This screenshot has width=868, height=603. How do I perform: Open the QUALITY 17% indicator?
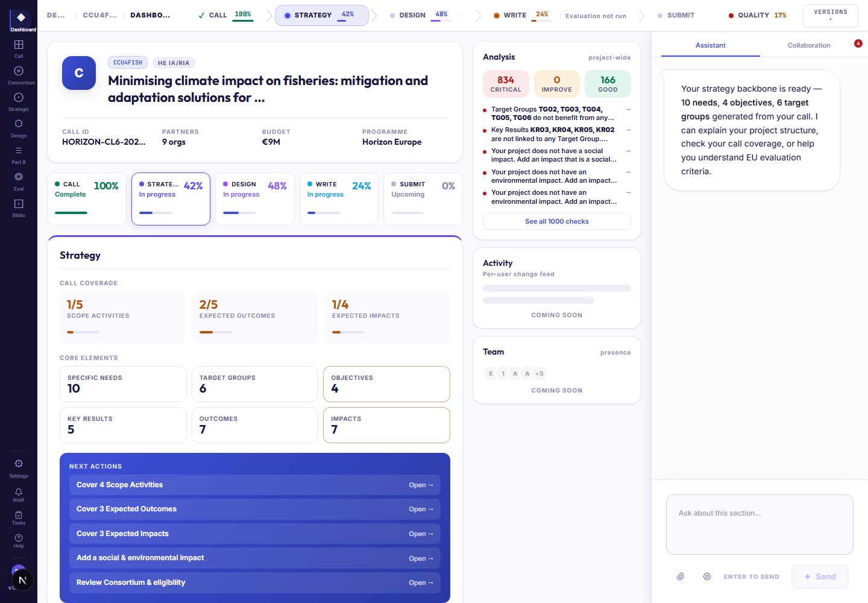tap(758, 15)
